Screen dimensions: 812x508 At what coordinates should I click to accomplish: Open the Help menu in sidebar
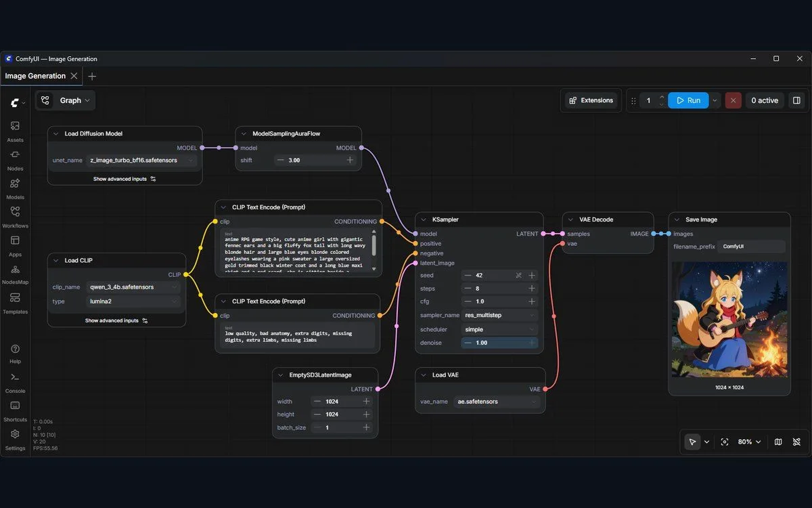click(15, 353)
